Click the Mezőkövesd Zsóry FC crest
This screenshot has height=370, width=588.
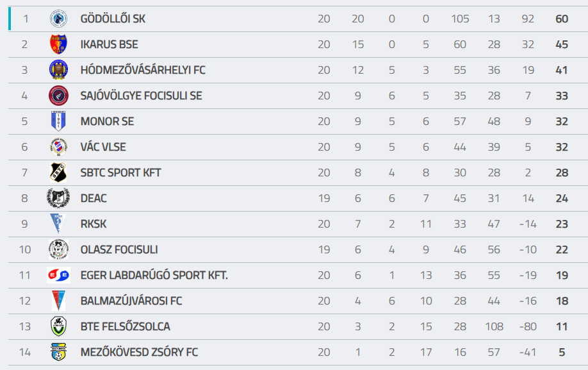pyautogui.click(x=58, y=352)
